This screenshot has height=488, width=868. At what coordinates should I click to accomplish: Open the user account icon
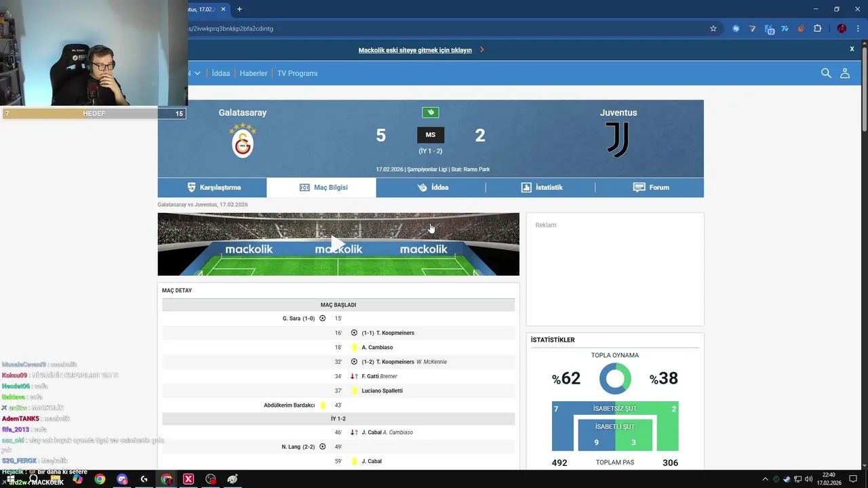[845, 73]
